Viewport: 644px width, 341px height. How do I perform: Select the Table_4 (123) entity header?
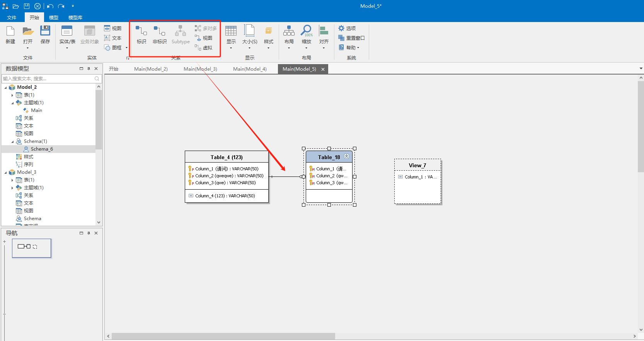(x=227, y=157)
